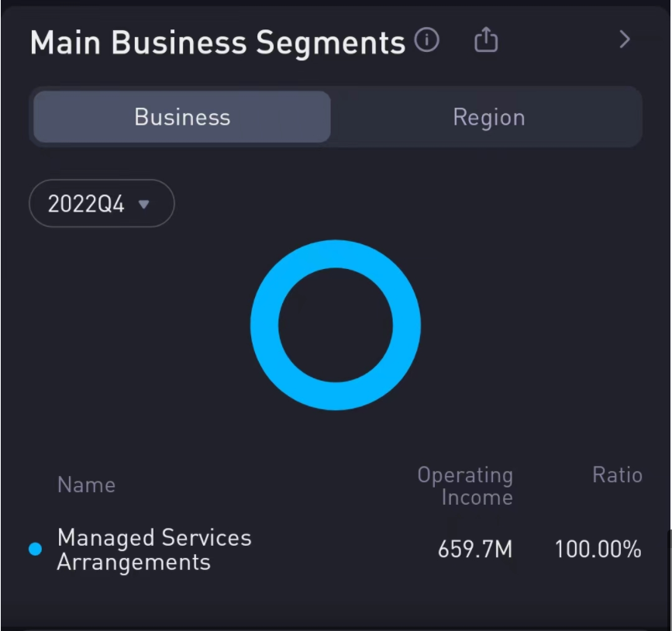672x631 pixels.
Task: Click the info icon beside the title
Action: click(427, 40)
